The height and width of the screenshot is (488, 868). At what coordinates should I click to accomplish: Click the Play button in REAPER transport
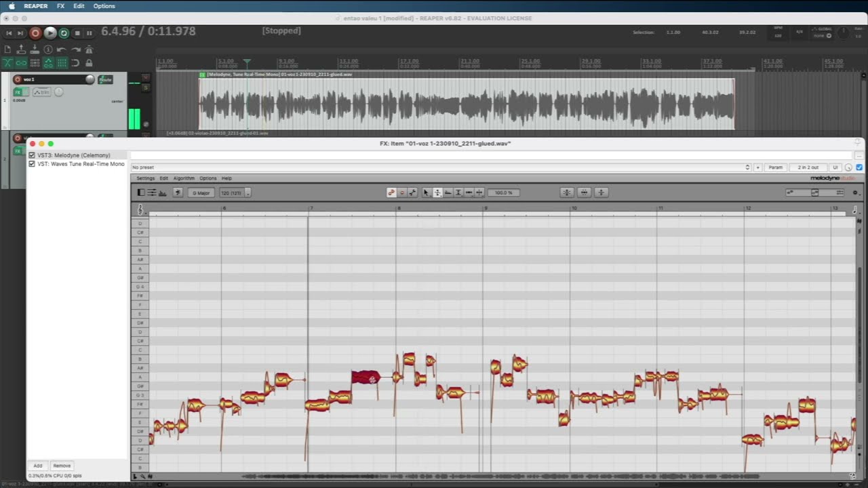[50, 33]
